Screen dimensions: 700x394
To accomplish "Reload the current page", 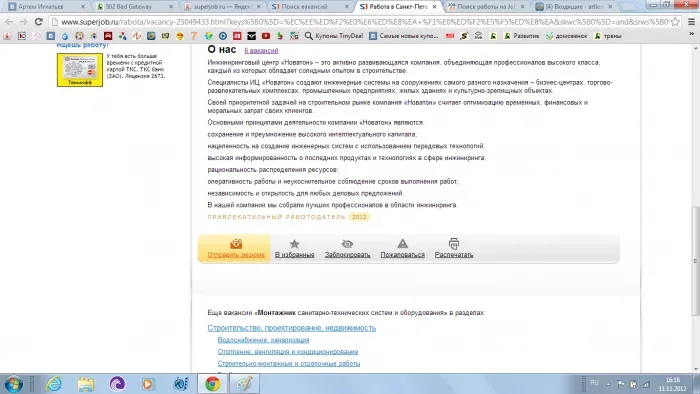I will click(39, 22).
